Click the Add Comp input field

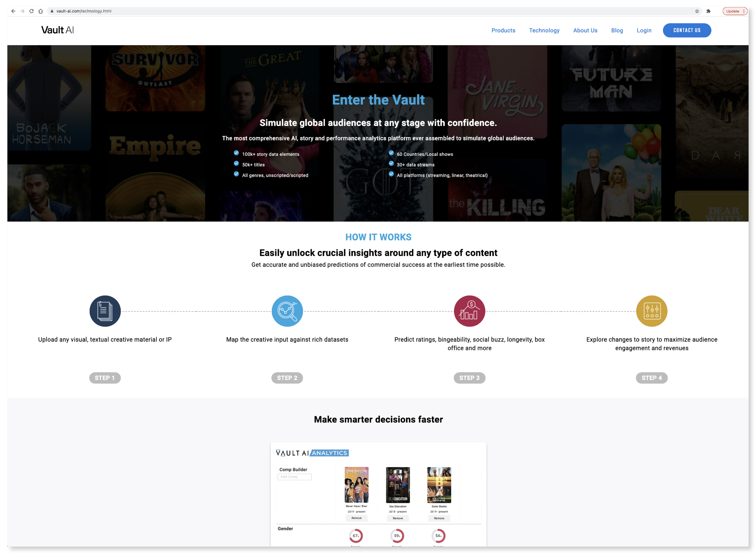[294, 477]
